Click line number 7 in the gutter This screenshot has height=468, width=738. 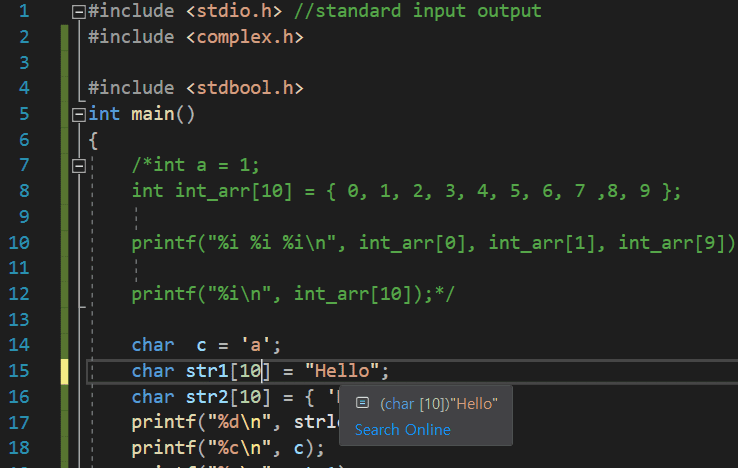24,166
